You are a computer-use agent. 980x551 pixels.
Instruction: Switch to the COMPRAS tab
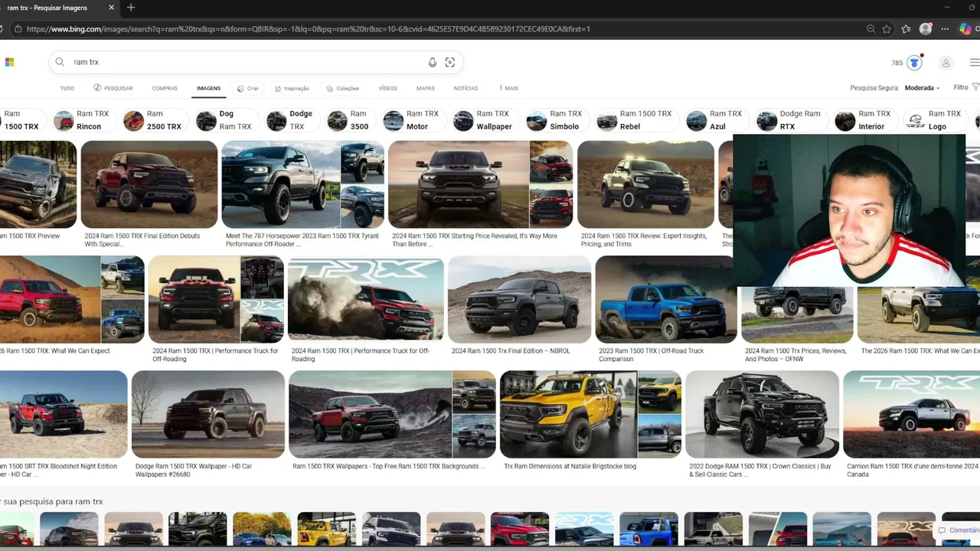[x=165, y=88]
